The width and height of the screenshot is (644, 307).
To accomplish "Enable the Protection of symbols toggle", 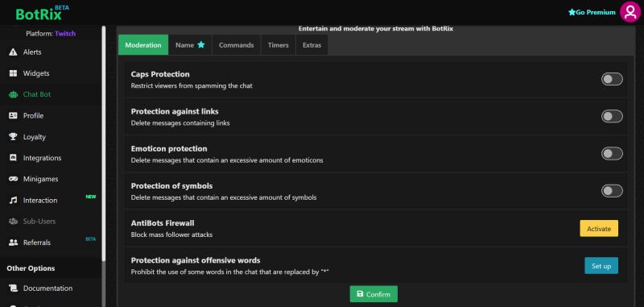I will pyautogui.click(x=612, y=191).
